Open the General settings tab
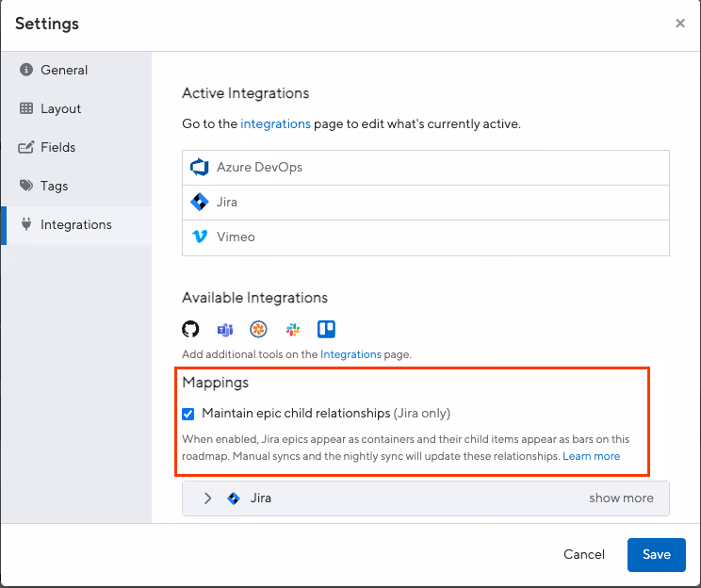 [x=64, y=70]
